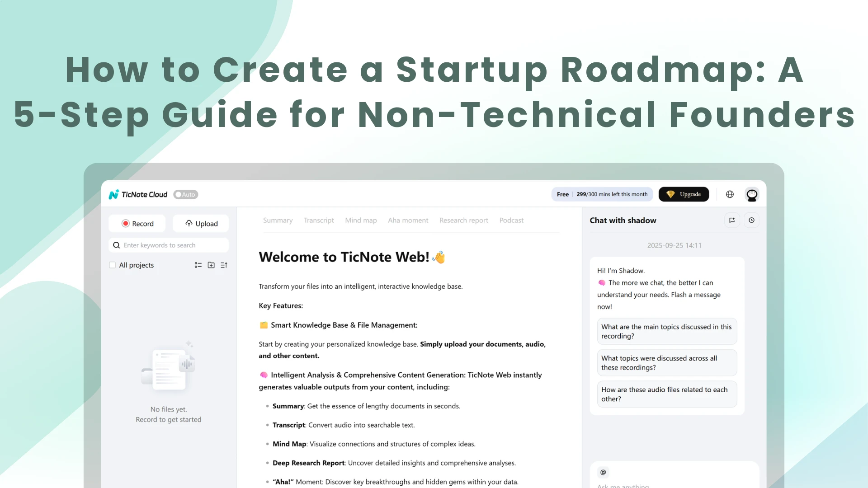Start a new chat with shadow
The height and width of the screenshot is (488, 868).
tap(732, 221)
